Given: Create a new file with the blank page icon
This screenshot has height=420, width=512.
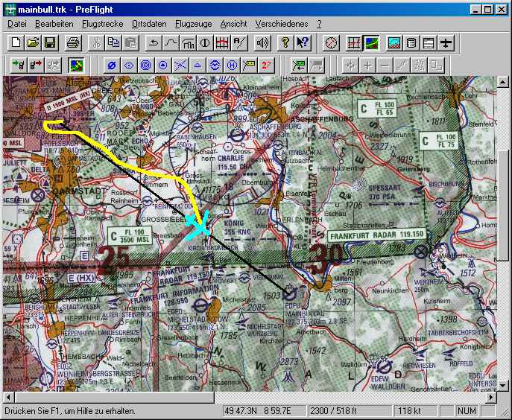Looking at the screenshot, I should click(x=16, y=42).
